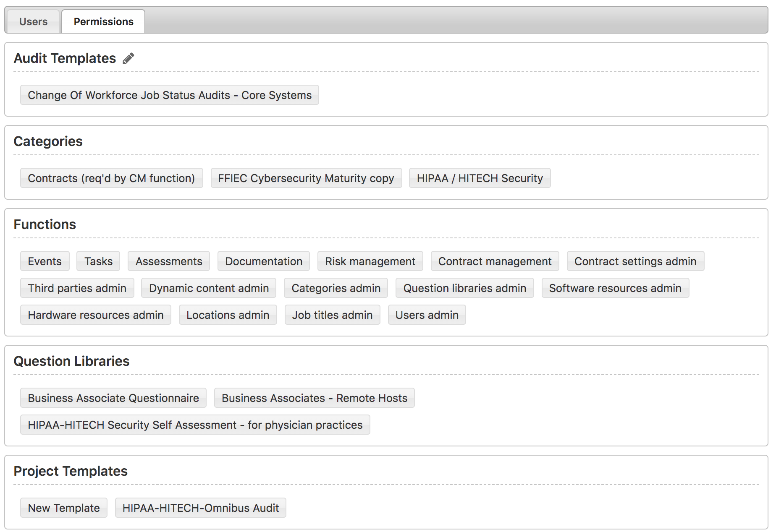Select the New Template project template
This screenshot has height=532, width=776.
(64, 508)
